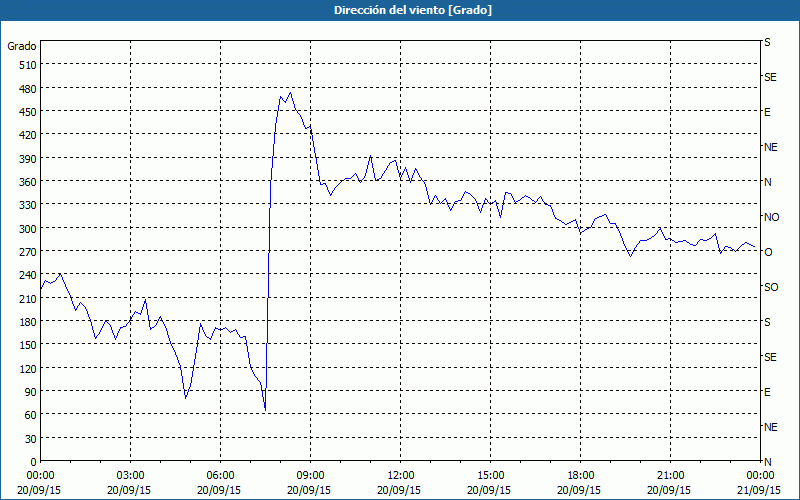The image size is (800, 500).
Task: Select the 21/09/15 date label
Action: (760, 490)
